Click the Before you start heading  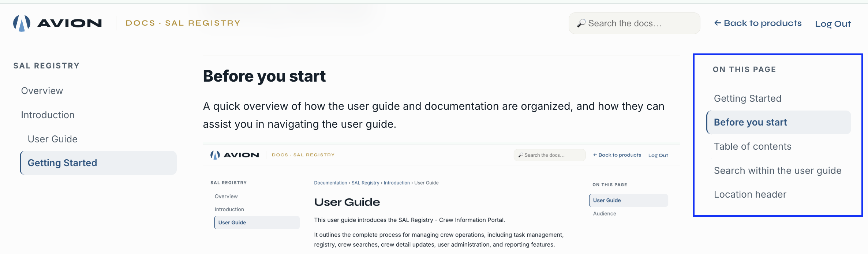(264, 76)
